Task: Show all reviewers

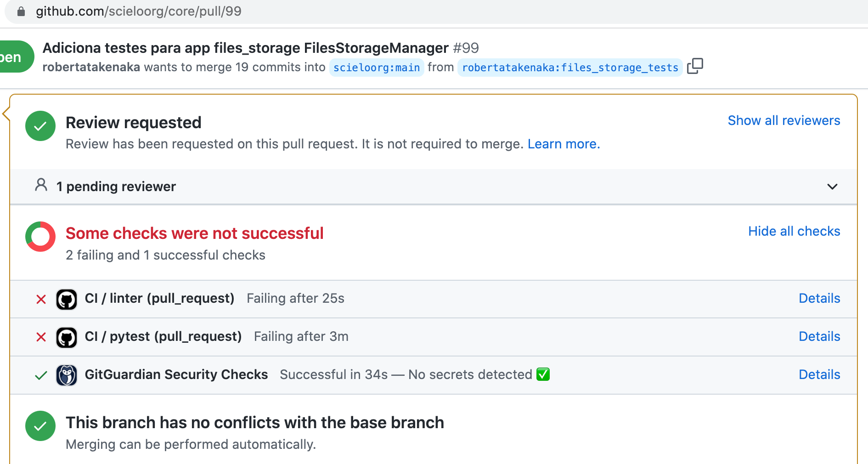Action: pyautogui.click(x=784, y=120)
